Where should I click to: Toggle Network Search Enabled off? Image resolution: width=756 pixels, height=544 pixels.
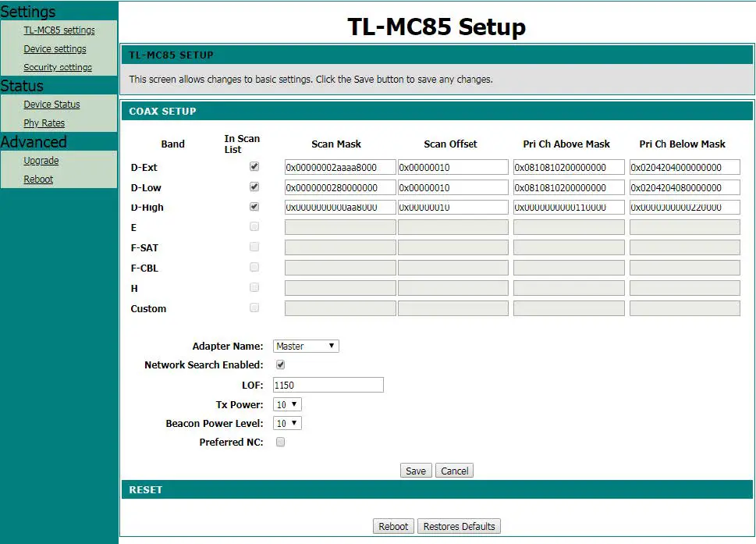pyautogui.click(x=279, y=364)
